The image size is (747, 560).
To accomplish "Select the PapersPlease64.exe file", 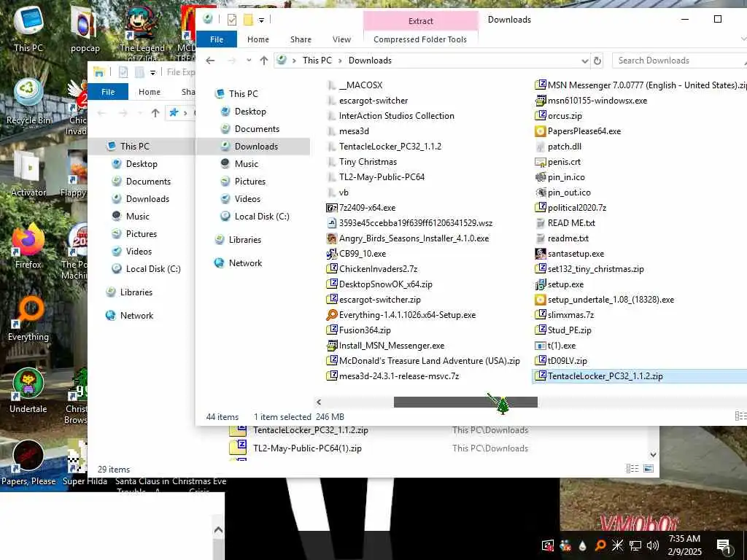I will coord(578,131).
